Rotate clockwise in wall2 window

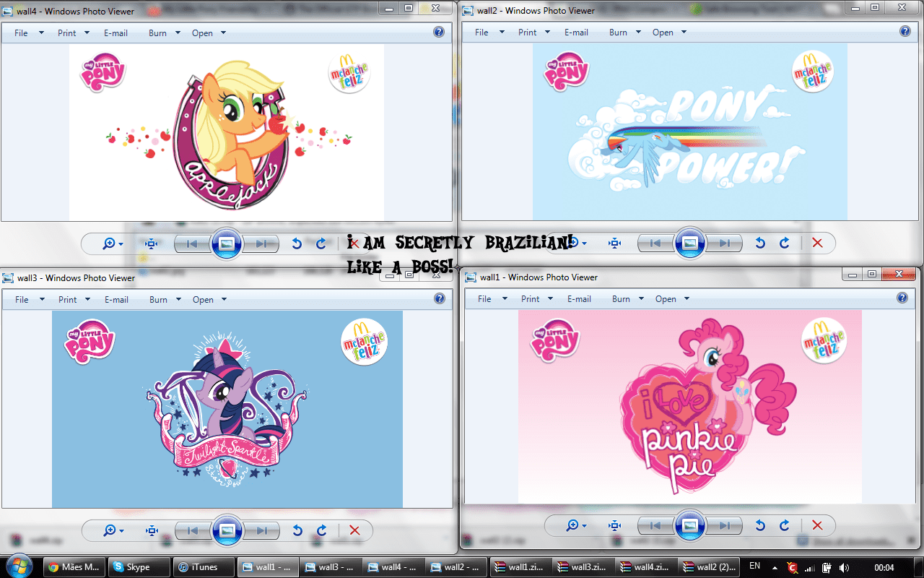pos(785,243)
